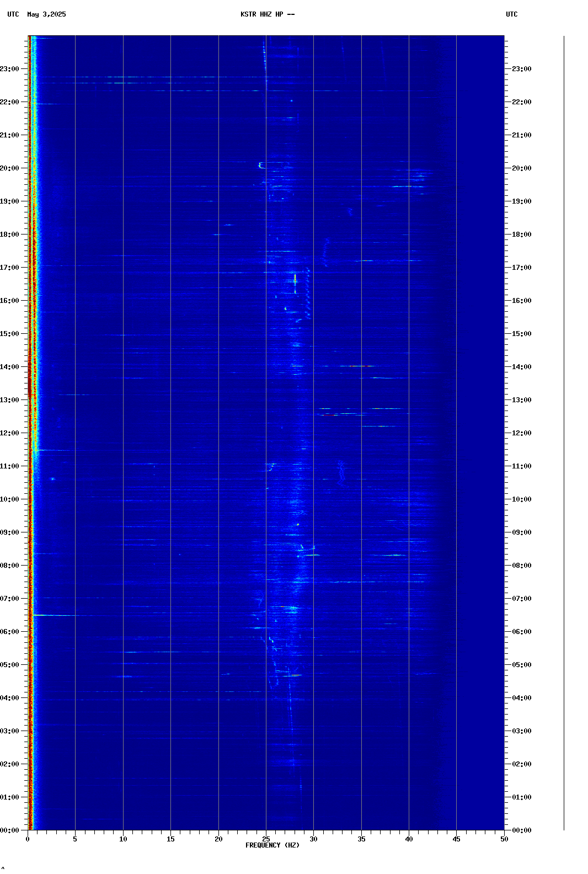Click the right-axis '16:00' time label

pos(522,301)
